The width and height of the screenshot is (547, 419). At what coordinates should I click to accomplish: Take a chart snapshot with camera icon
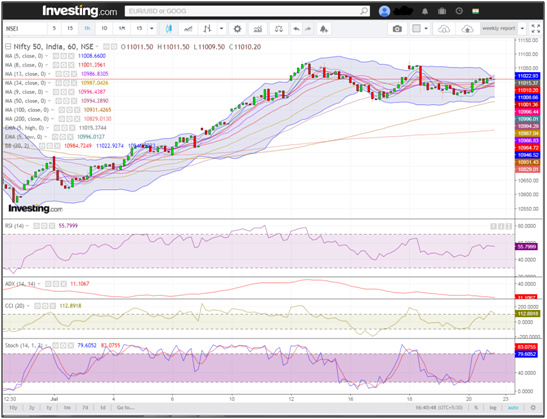[397, 29]
